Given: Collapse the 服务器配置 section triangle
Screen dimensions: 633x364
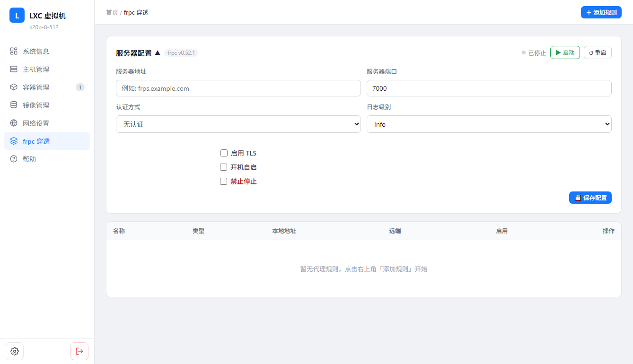Looking at the screenshot, I should (x=158, y=52).
